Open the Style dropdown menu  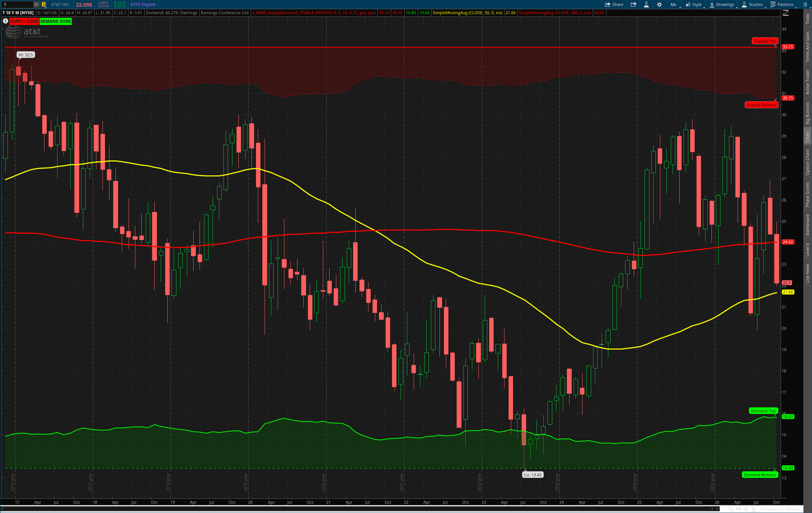click(x=694, y=5)
